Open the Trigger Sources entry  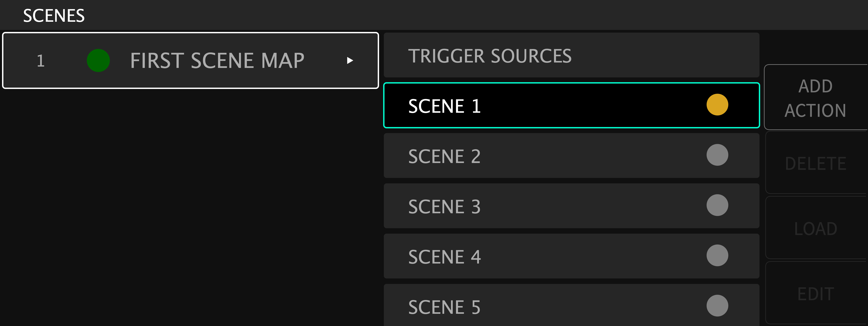click(x=571, y=55)
